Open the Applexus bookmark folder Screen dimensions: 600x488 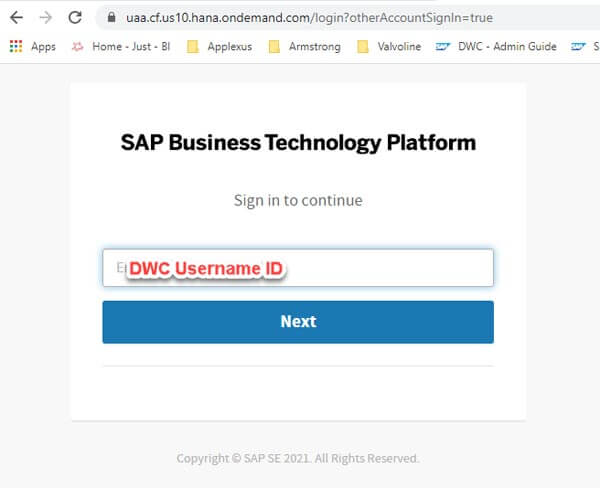[x=219, y=47]
